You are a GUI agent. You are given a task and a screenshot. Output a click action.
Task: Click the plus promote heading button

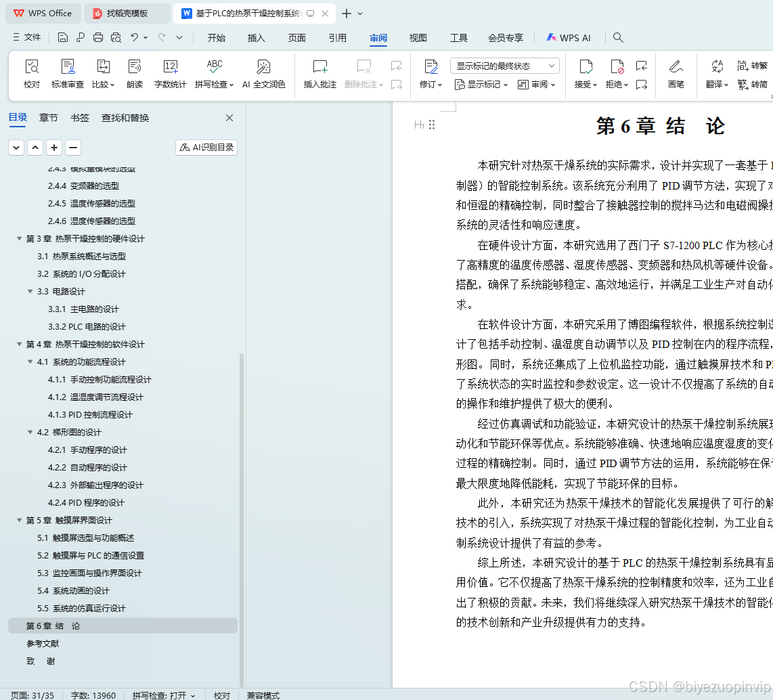pyautogui.click(x=54, y=148)
